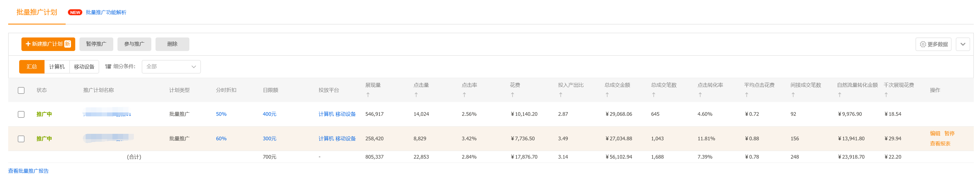This screenshot has height=193, width=980.
Task: Open the 细分条件 dropdown showing 全部
Action: click(x=171, y=66)
